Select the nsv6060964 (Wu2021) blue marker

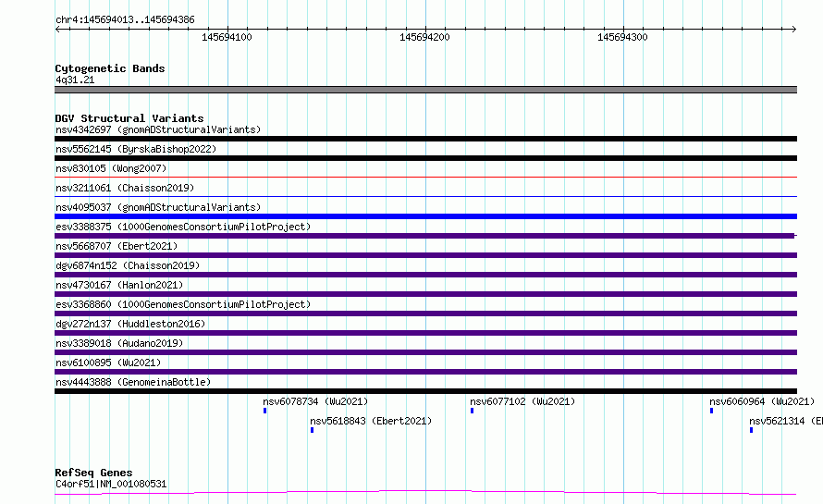coord(712,411)
